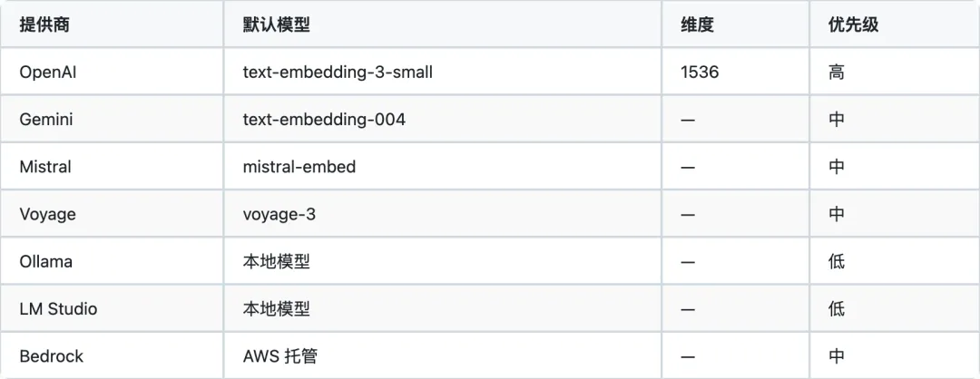
Task: Select the LM Studio provider cell
Action: point(58,308)
